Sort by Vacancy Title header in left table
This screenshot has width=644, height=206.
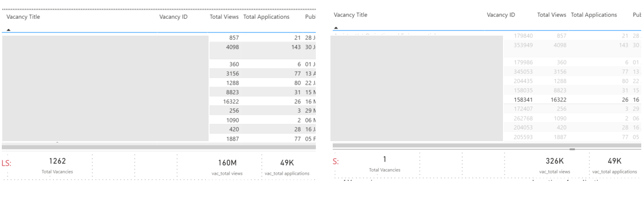tap(23, 17)
